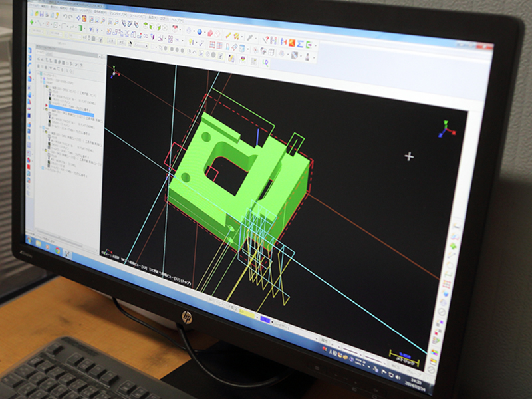Click the blue Sigma icon
The width and height of the screenshot is (532, 399).
pos(301,44)
